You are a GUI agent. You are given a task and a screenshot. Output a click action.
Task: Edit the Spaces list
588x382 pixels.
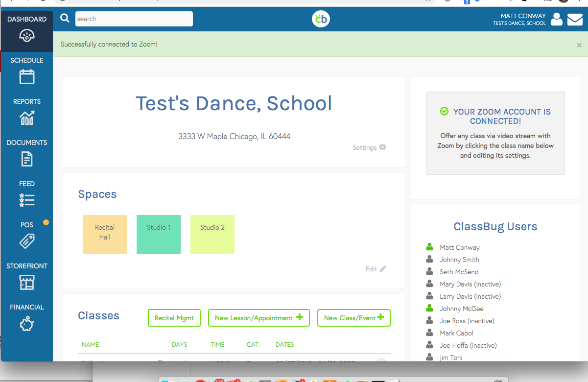coord(376,269)
